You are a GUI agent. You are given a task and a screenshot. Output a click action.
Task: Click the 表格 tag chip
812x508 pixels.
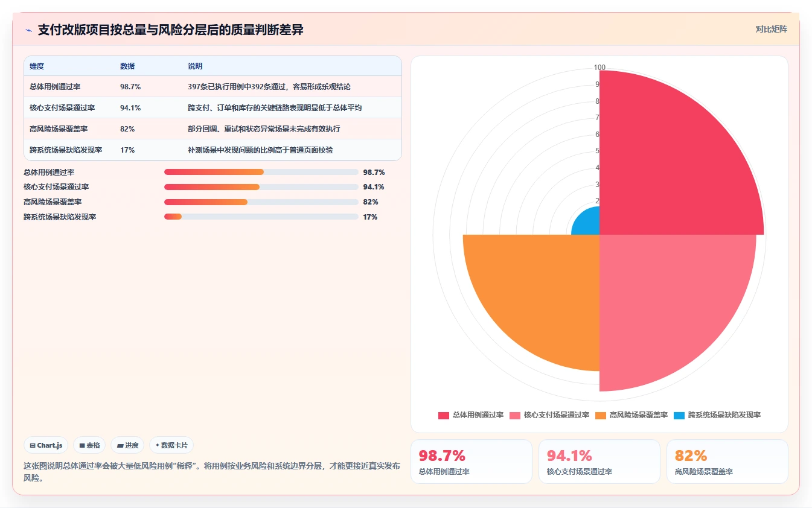point(89,445)
